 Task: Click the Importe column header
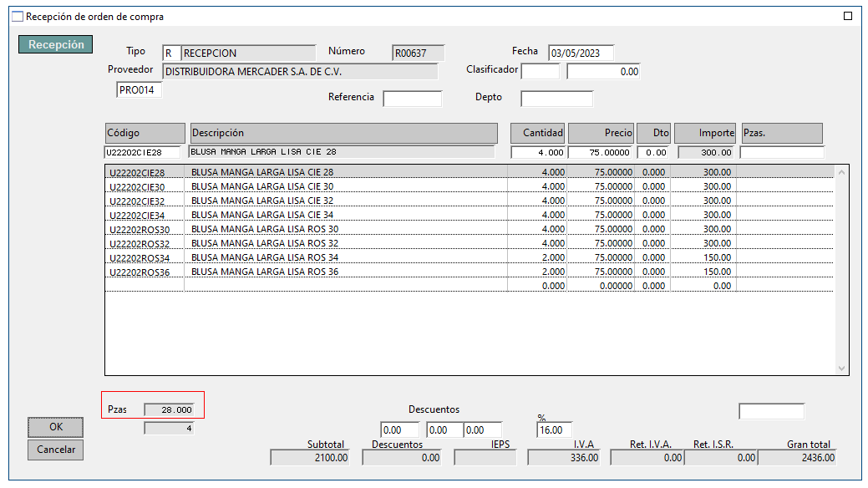click(705, 133)
